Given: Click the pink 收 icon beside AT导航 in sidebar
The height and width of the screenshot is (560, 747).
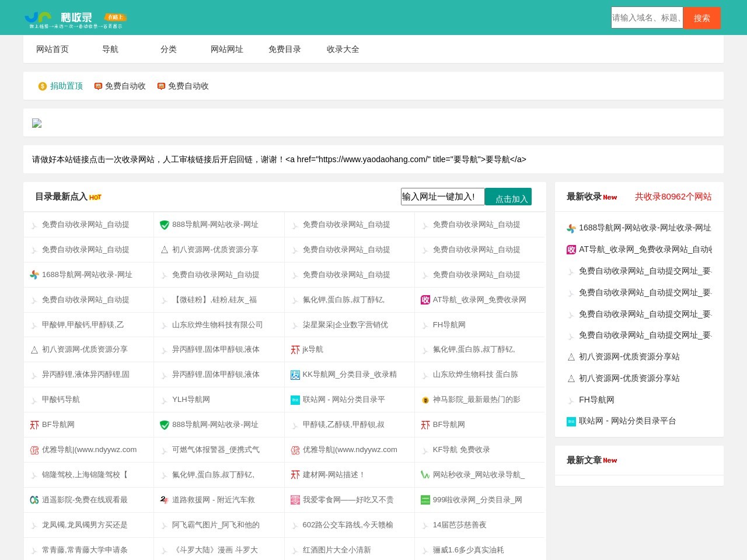Looking at the screenshot, I should (571, 250).
